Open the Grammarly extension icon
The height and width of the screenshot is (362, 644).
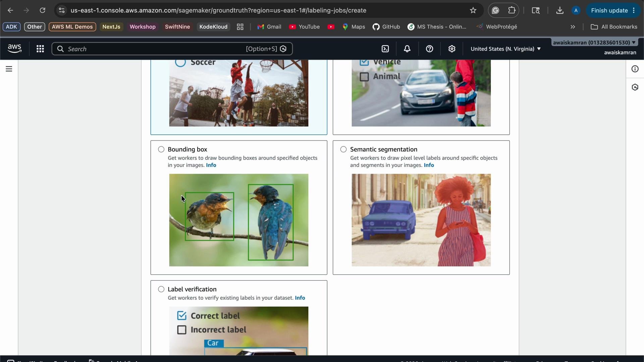(495, 10)
